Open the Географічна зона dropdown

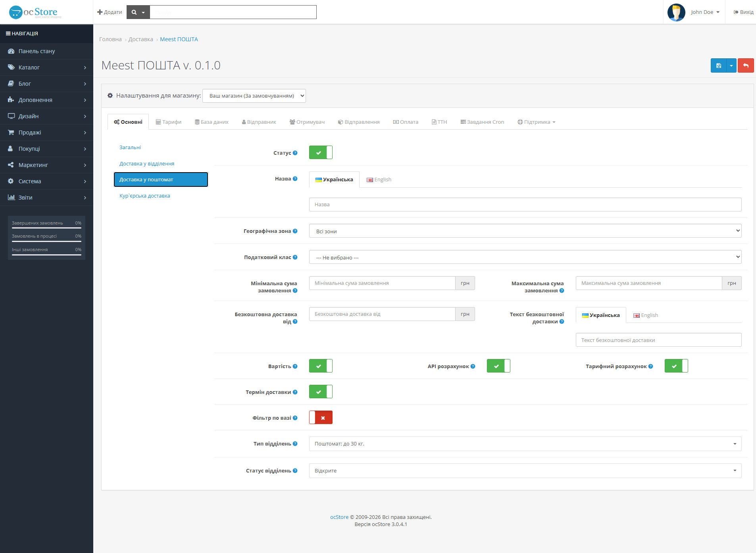(x=525, y=231)
